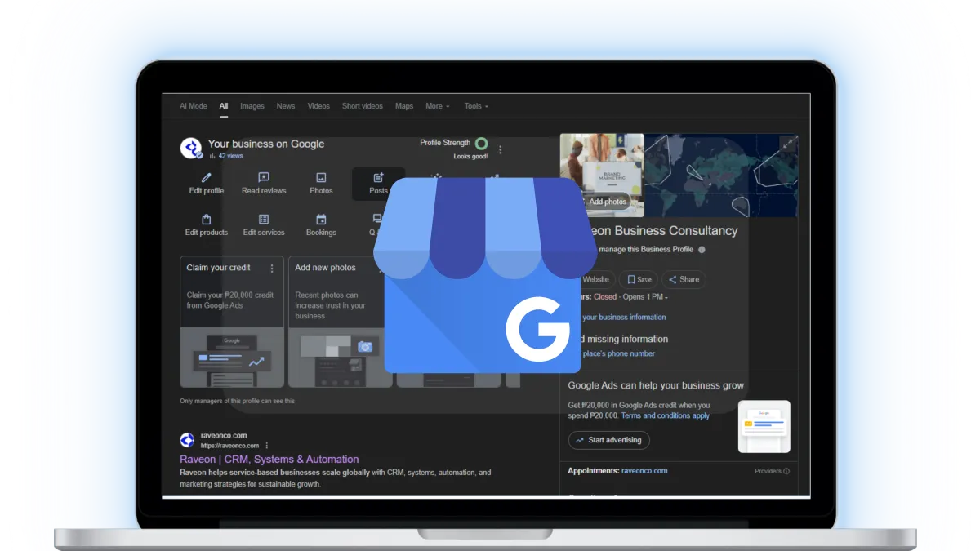
Task: Click the info icon beside Providers
Action: 786,471
